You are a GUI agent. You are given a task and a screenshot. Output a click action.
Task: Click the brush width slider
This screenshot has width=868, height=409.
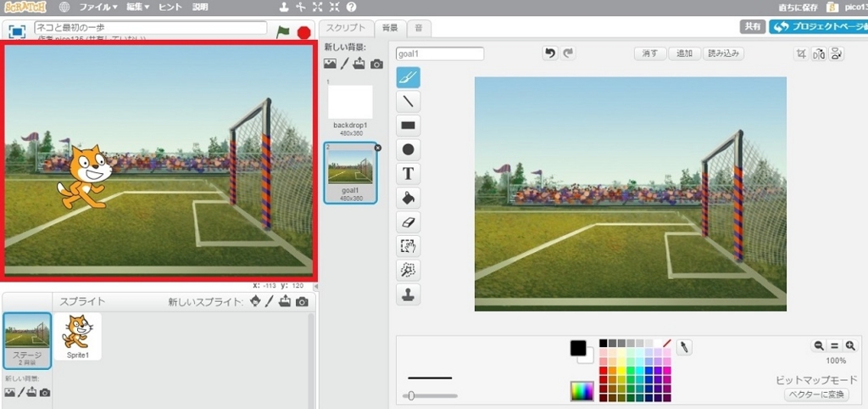click(430, 395)
